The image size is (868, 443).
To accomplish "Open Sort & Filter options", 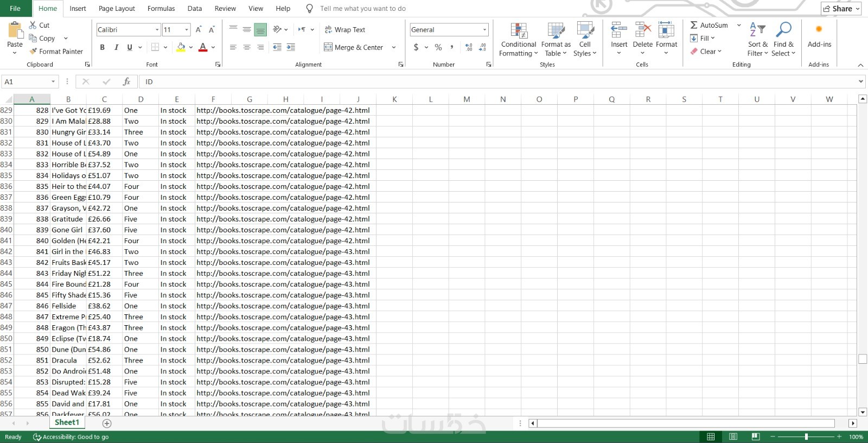I will coord(757,39).
